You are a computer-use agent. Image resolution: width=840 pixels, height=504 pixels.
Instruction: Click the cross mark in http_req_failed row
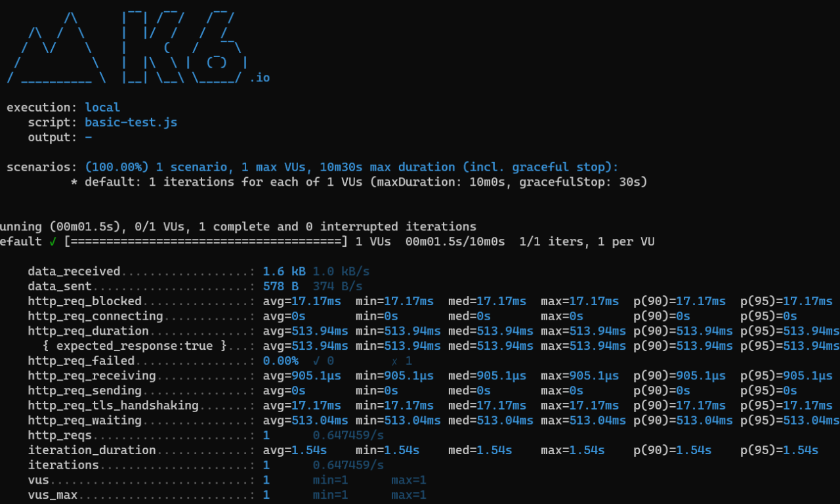pyautogui.click(x=394, y=361)
